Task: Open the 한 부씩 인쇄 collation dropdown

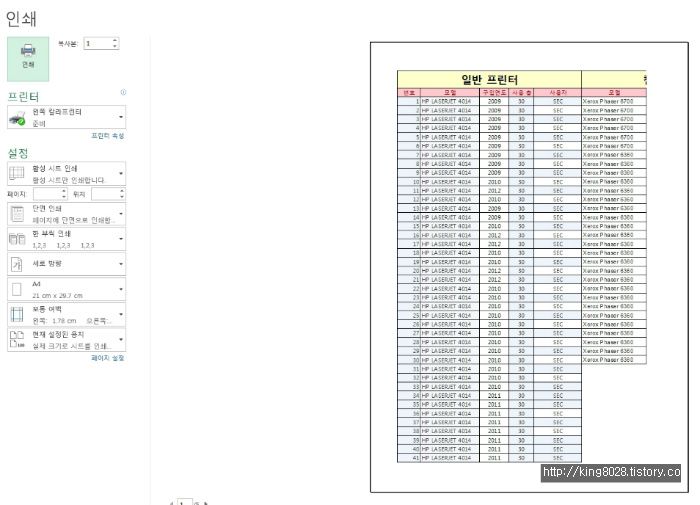Action: coord(67,239)
